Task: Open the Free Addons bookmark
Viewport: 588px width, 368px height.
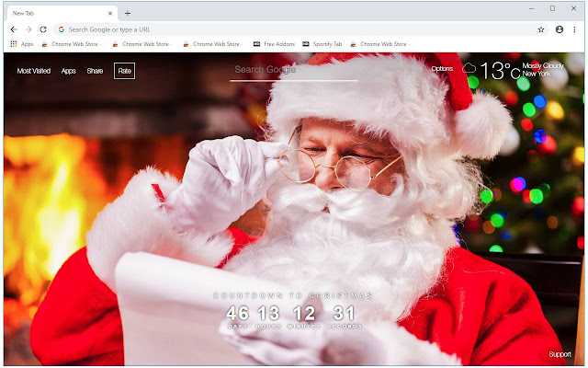Action: 274,44
